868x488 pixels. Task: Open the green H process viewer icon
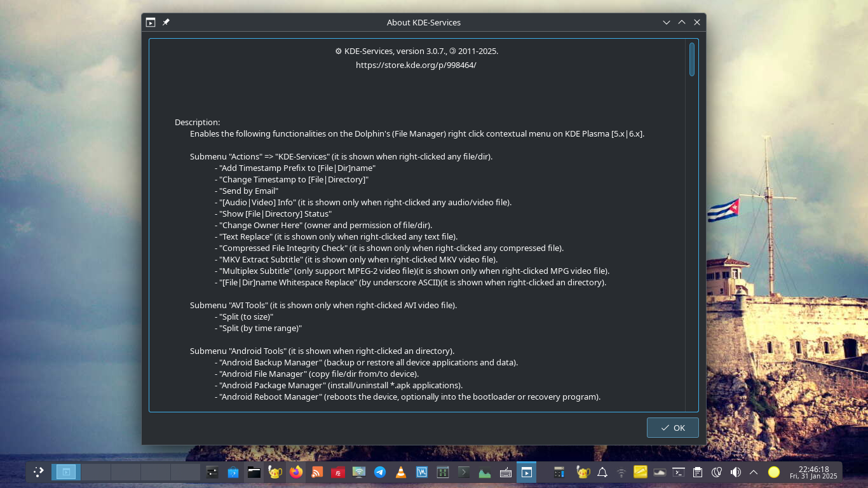[x=443, y=472]
